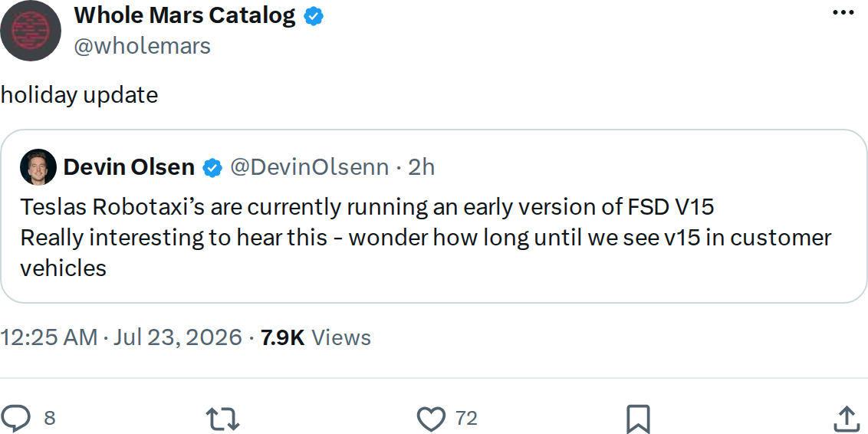The image size is (868, 434).
Task: Repost this tweet with the retweet icon
Action: pos(222,419)
